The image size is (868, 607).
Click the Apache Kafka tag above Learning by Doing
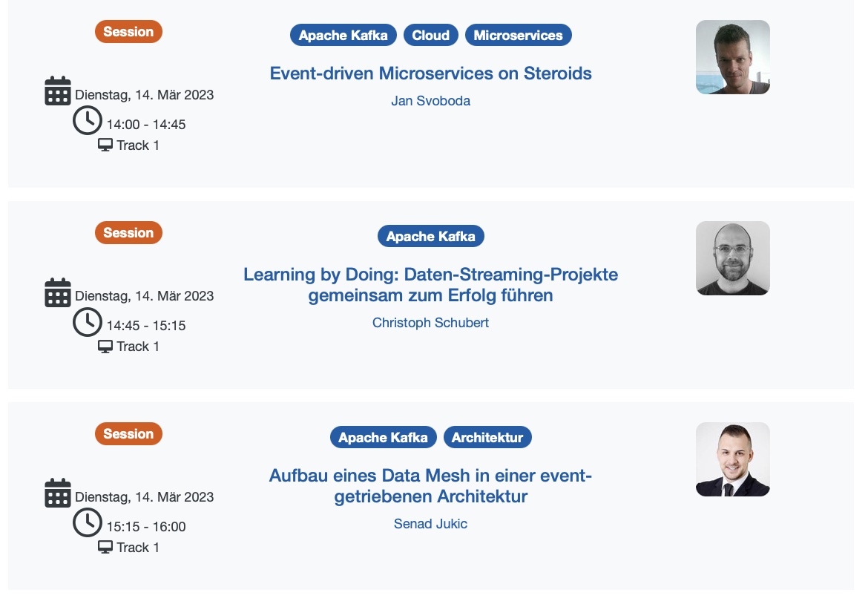coord(431,236)
